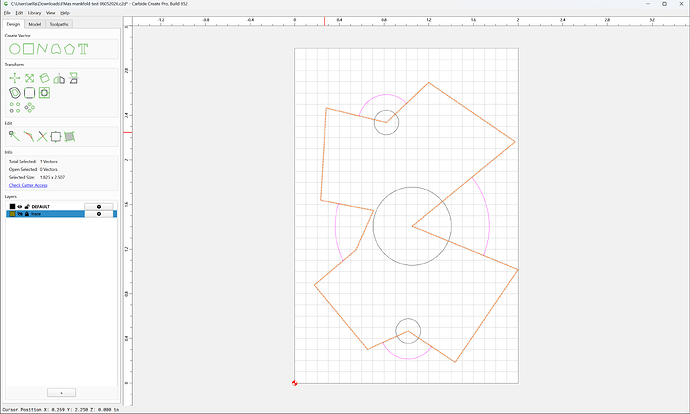Open the Corner (rounded square) tool
The image size is (690, 414).
pyautogui.click(x=29, y=93)
